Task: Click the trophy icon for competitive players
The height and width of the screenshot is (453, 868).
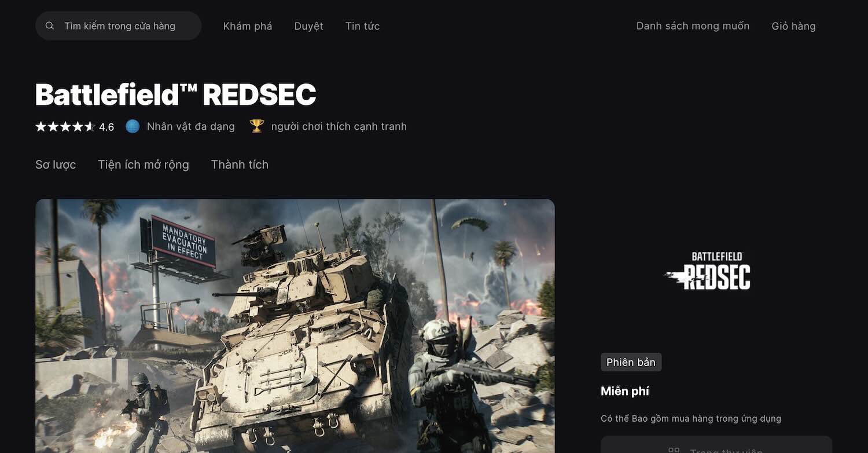Action: [257, 126]
